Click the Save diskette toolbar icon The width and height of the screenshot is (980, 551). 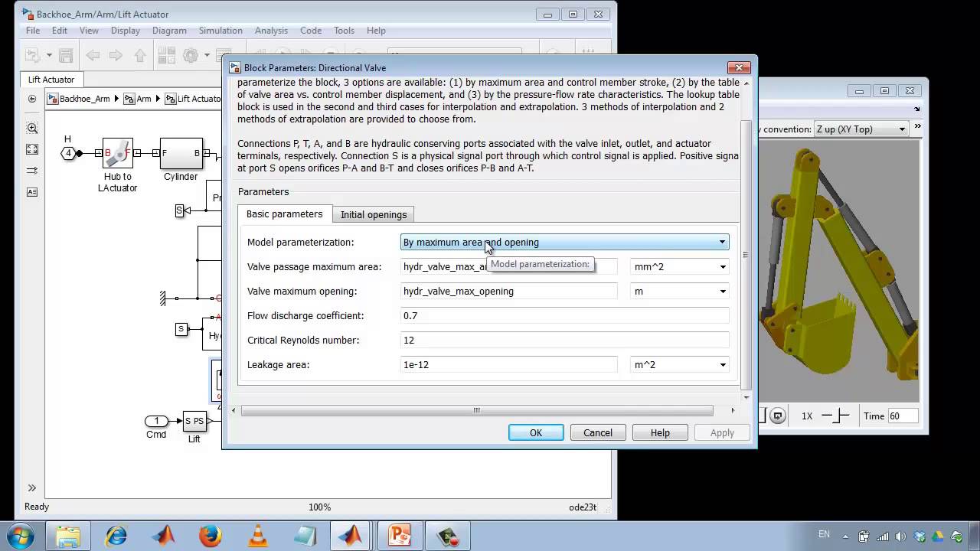66,55
